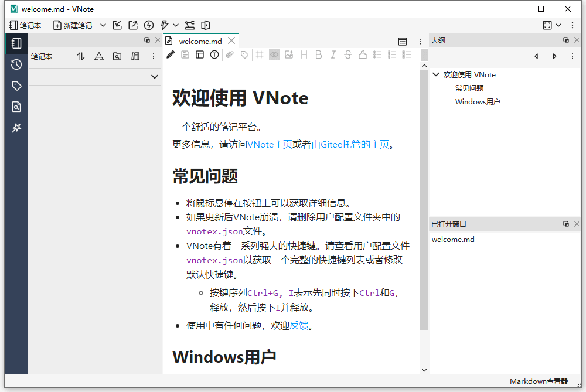The height and width of the screenshot is (392, 586).
Task: Click the task icon in main toolbar
Action: pyautogui.click(x=190, y=25)
